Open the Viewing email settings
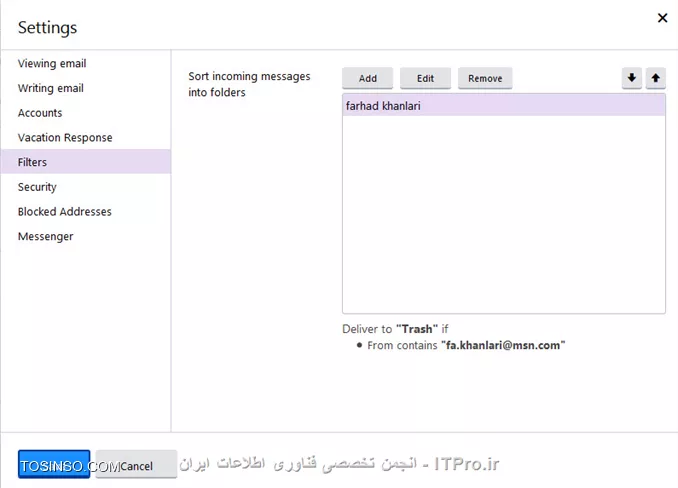The image size is (678, 488). (52, 64)
